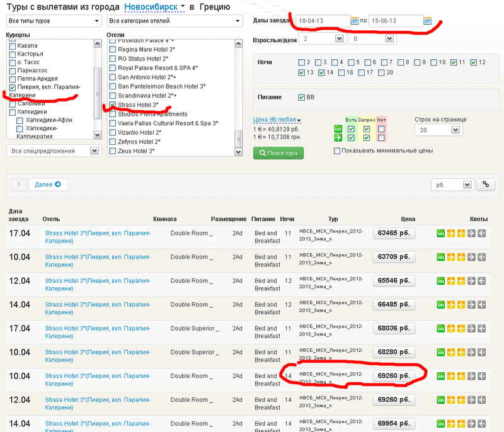Click the 65546 рб. price button
Image resolution: width=504 pixels, height=432 pixels.
[x=394, y=281]
